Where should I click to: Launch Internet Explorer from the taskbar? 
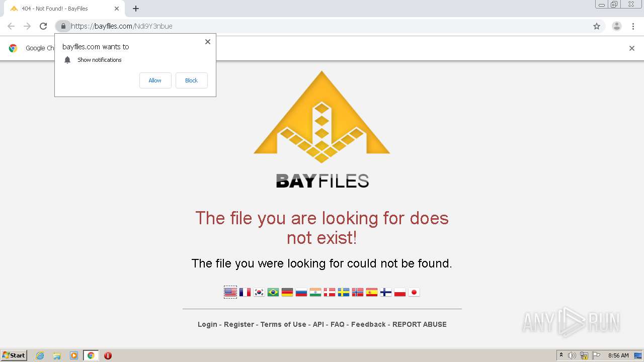pyautogui.click(x=40, y=355)
